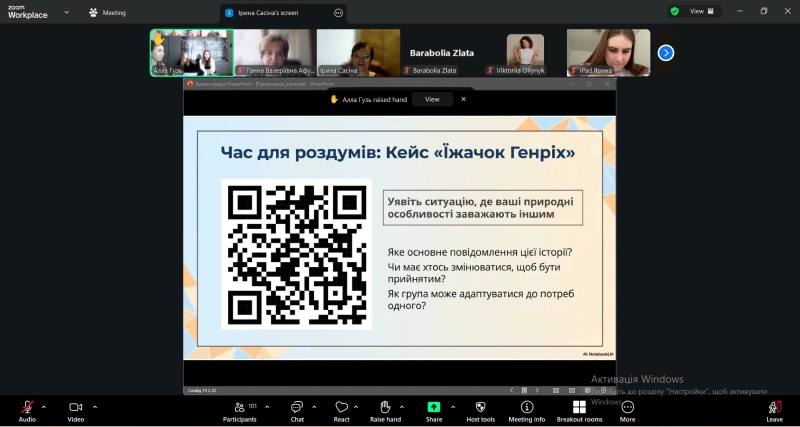Viewport: 800px width, 427px height.
Task: Open Meeting info
Action: (527, 411)
